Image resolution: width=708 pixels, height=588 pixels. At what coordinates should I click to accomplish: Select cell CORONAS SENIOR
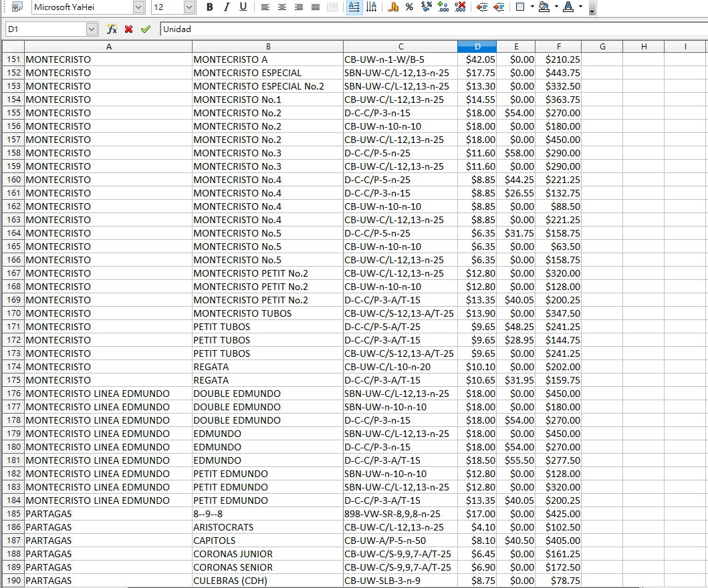[268, 567]
